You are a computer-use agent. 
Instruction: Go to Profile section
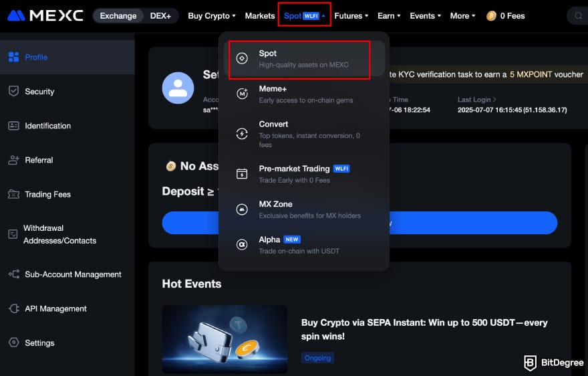[67, 57]
